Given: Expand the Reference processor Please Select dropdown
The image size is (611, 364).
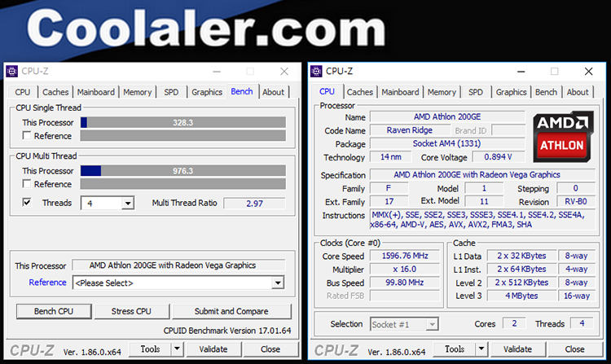Looking at the screenshot, I should (x=278, y=283).
